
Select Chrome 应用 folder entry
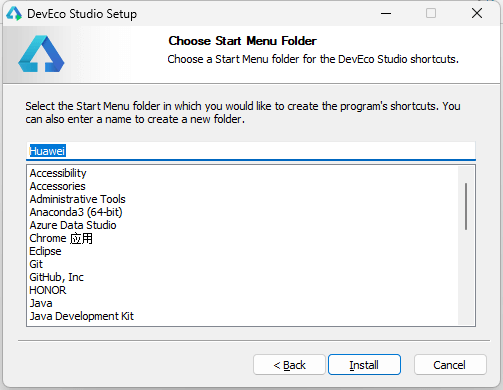(x=61, y=238)
